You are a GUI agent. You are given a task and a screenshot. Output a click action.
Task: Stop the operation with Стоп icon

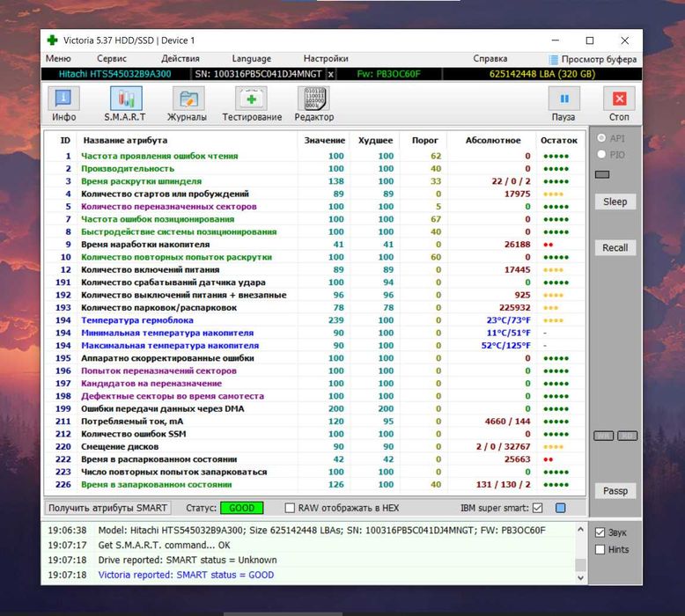coord(619,99)
